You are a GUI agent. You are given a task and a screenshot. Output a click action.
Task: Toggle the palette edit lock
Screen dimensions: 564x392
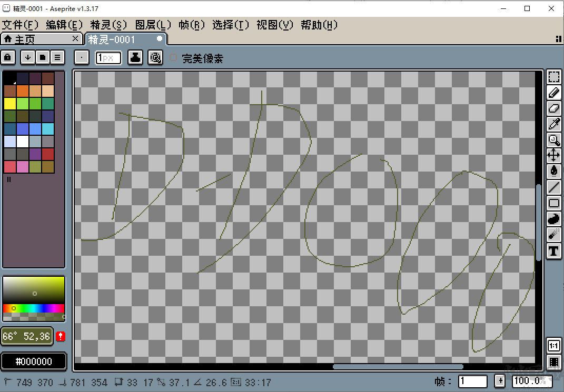pyautogui.click(x=8, y=57)
